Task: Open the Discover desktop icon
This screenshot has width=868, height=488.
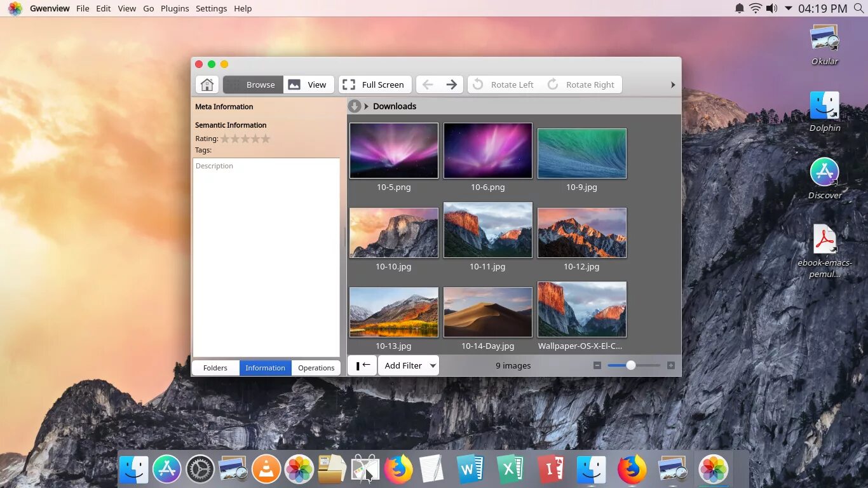Action: point(825,179)
